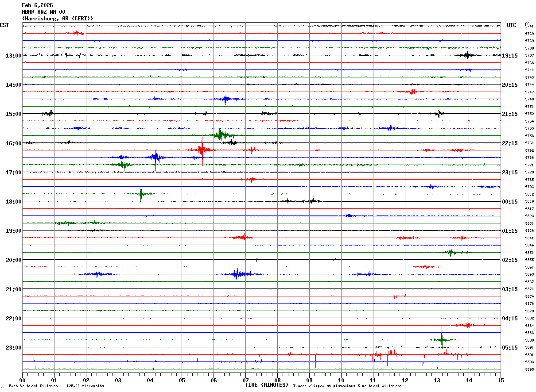Click the DC offset value 9888
Screen dimensions: 536x392
[x=529, y=340]
